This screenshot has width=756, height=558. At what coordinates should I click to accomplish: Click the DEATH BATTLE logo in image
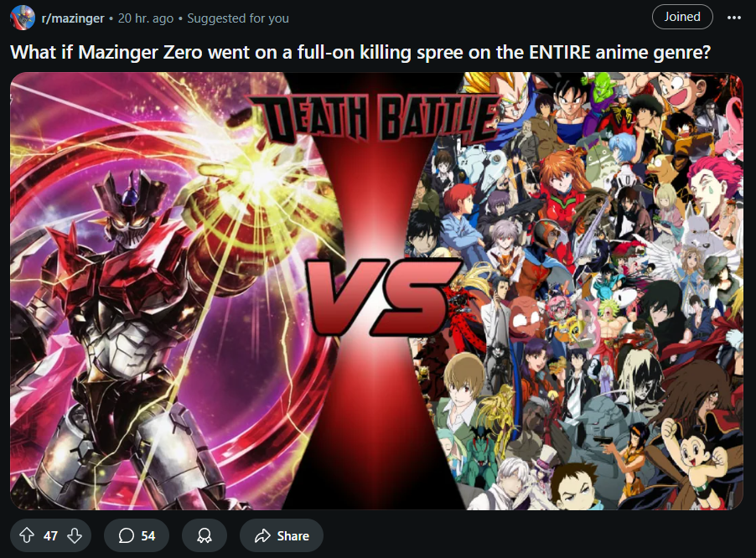(375, 117)
